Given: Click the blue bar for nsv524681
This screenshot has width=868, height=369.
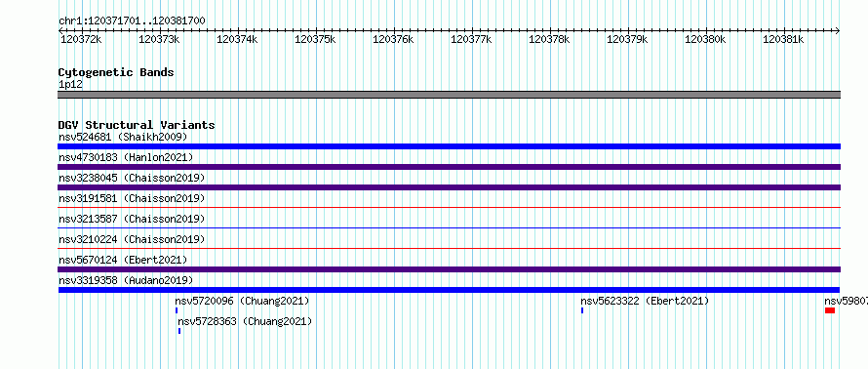Looking at the screenshot, I should 449,146.
